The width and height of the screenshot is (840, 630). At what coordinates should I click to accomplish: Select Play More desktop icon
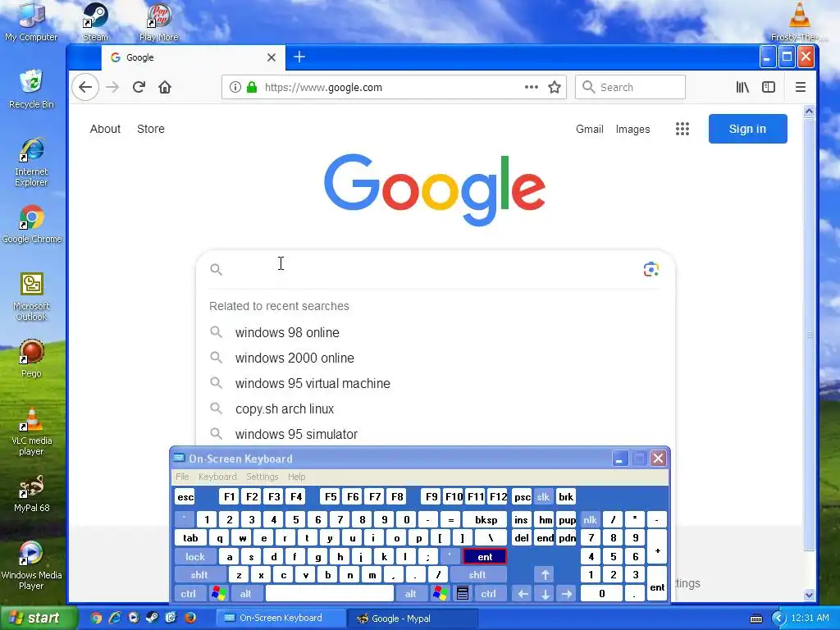tap(158, 22)
